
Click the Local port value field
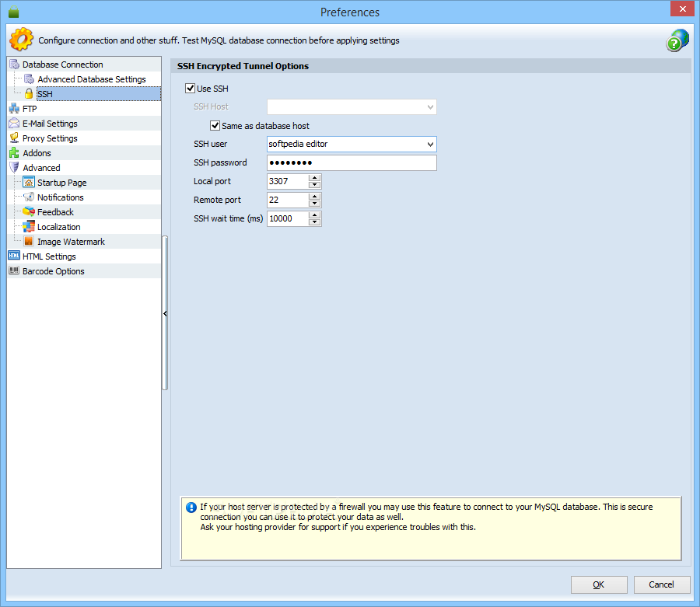point(288,181)
